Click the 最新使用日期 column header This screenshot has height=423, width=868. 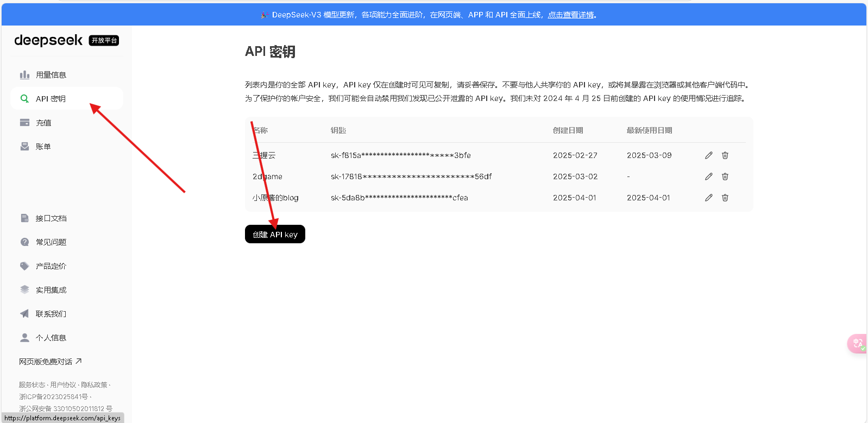[650, 130]
